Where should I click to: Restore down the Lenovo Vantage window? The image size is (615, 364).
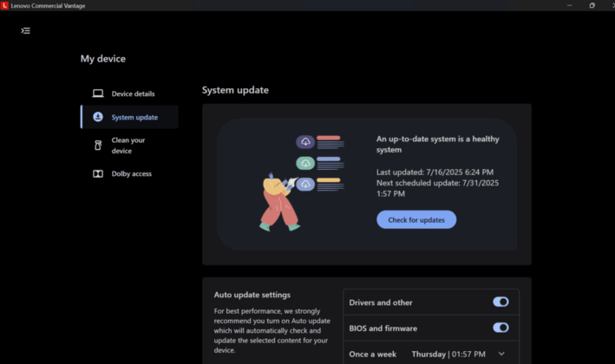(592, 5)
